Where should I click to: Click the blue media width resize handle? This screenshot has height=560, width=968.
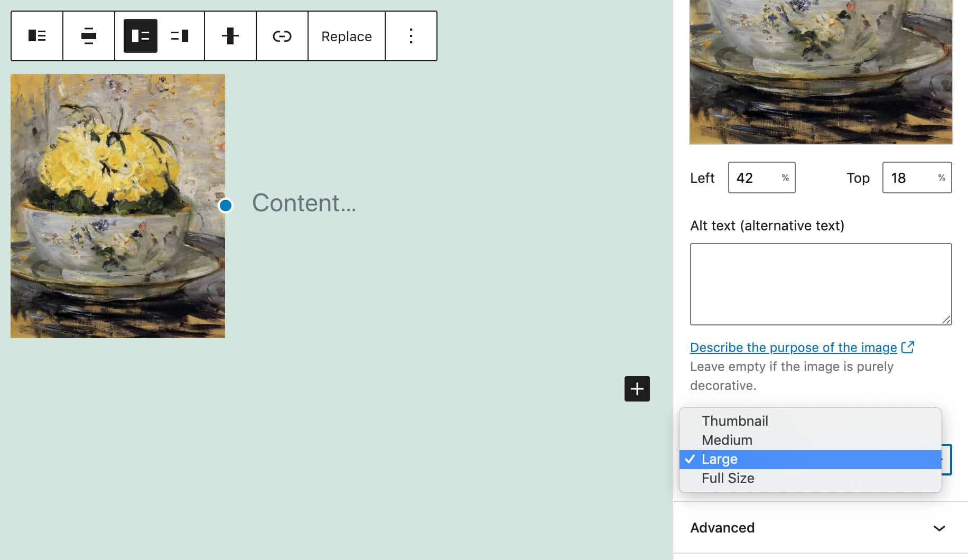pos(226,206)
